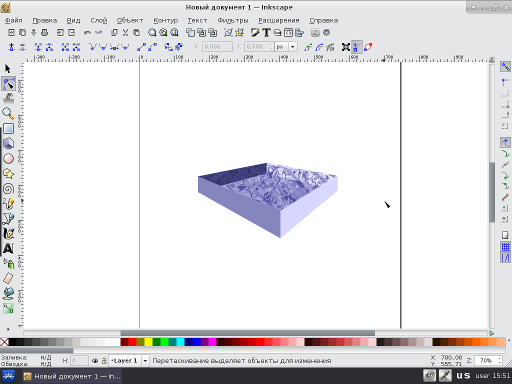The width and height of the screenshot is (512, 384).
Task: Select the Selector arrow tool
Action: point(8,69)
